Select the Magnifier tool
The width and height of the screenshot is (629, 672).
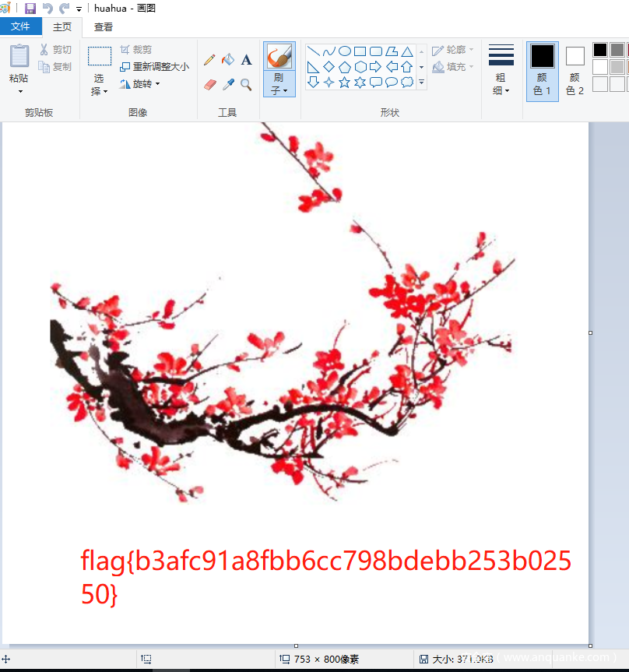[x=246, y=84]
